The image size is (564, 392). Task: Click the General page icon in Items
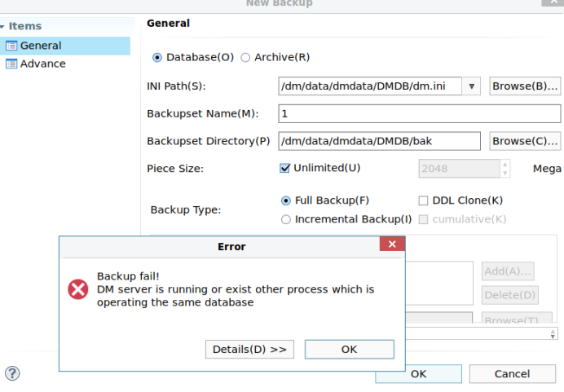pos(11,46)
